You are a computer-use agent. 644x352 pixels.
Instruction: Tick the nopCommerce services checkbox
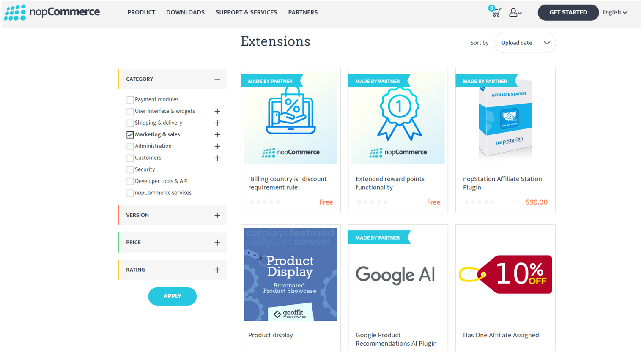(x=130, y=193)
